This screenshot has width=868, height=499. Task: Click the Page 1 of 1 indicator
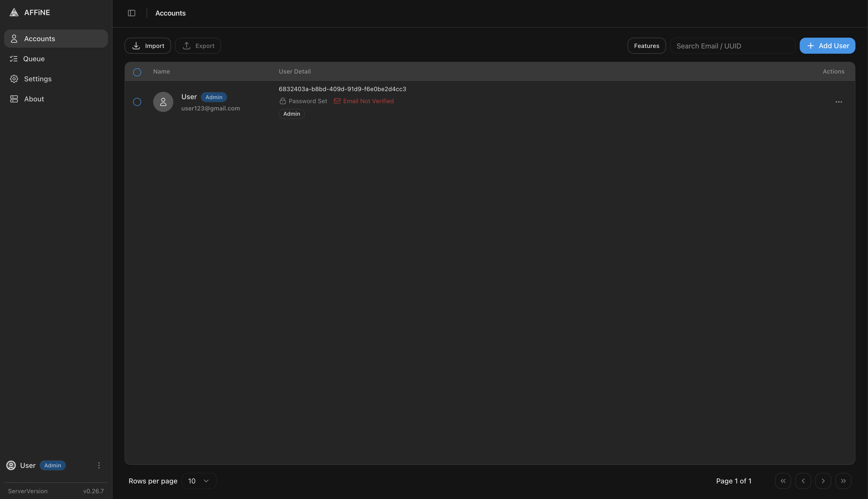[734, 481]
